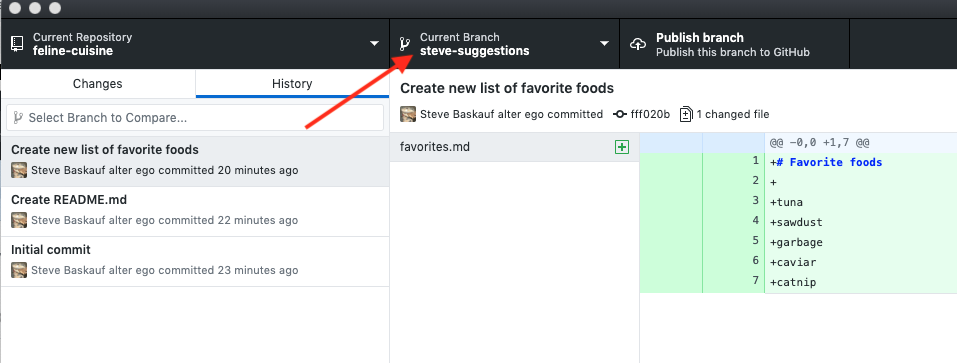Viewport: 957px width, 363px height.
Task: Click the branch icon in the compare field
Action: 18,117
